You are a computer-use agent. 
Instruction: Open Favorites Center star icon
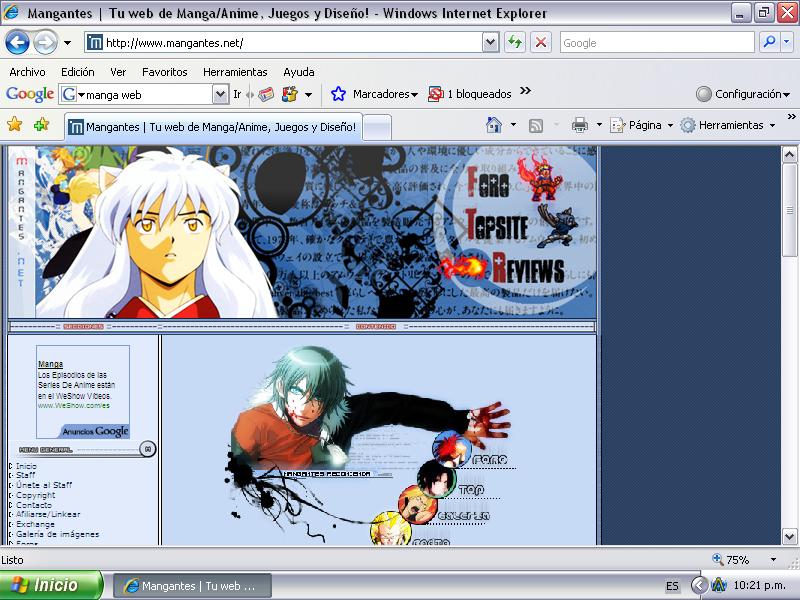tap(15, 124)
